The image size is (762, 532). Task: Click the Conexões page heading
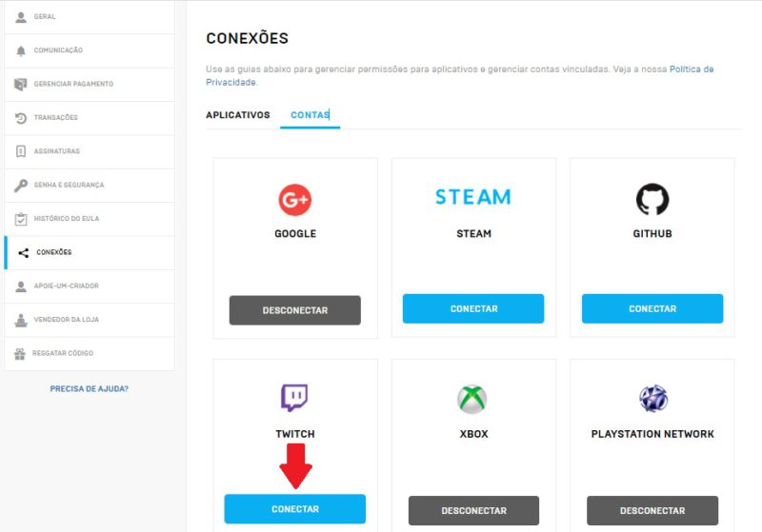(x=247, y=38)
